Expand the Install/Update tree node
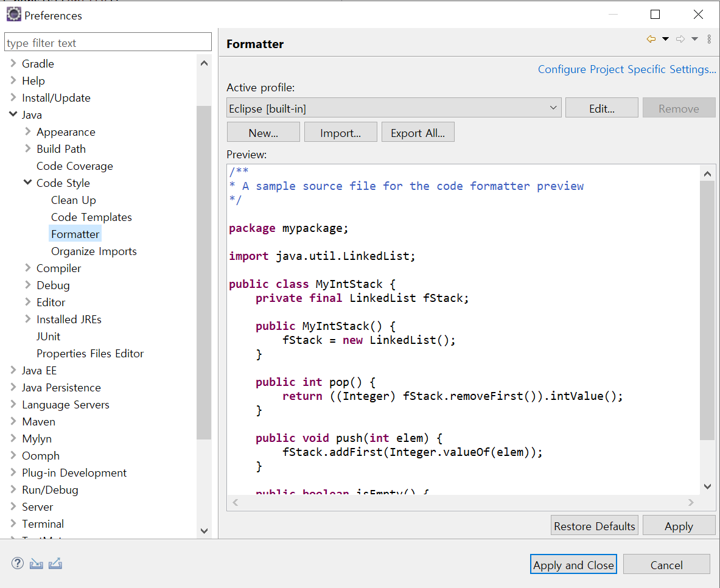 [13, 97]
